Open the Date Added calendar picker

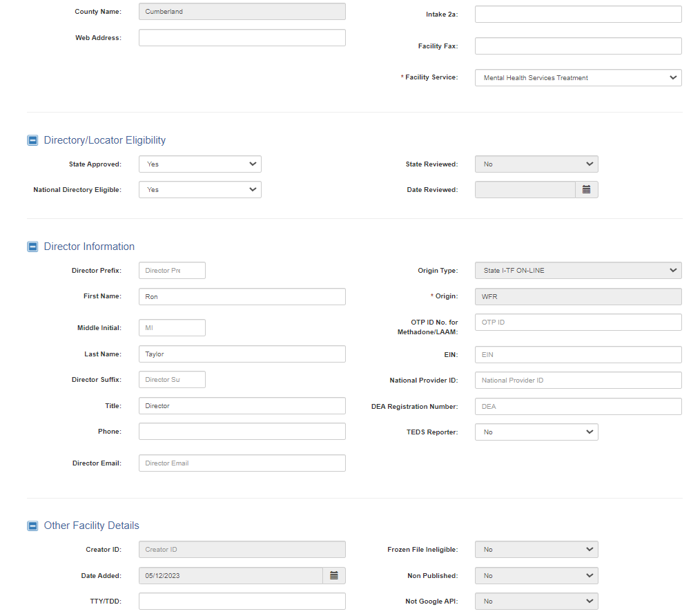334,575
